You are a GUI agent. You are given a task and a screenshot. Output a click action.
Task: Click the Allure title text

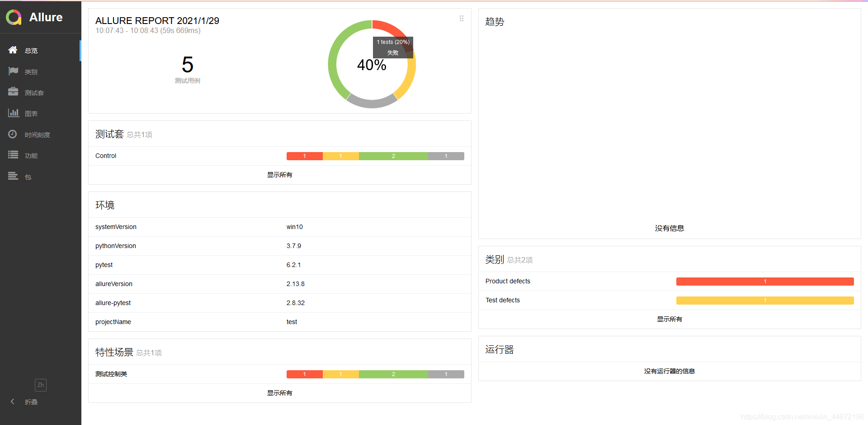point(46,17)
